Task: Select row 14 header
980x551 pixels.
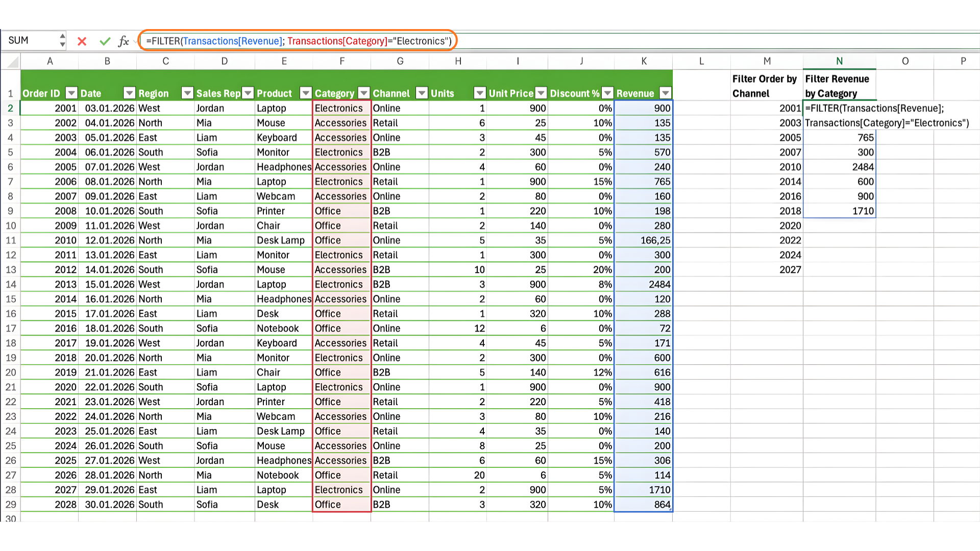Action: coord(11,285)
